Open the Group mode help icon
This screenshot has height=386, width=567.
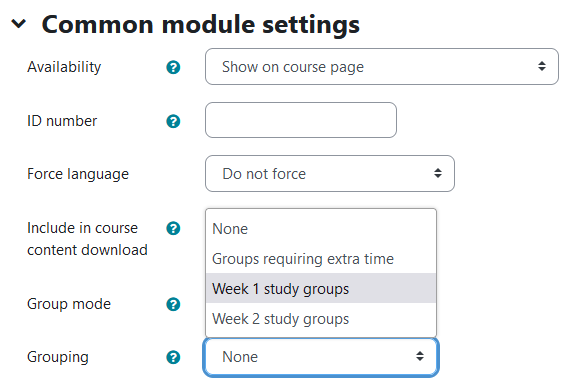coord(173,304)
